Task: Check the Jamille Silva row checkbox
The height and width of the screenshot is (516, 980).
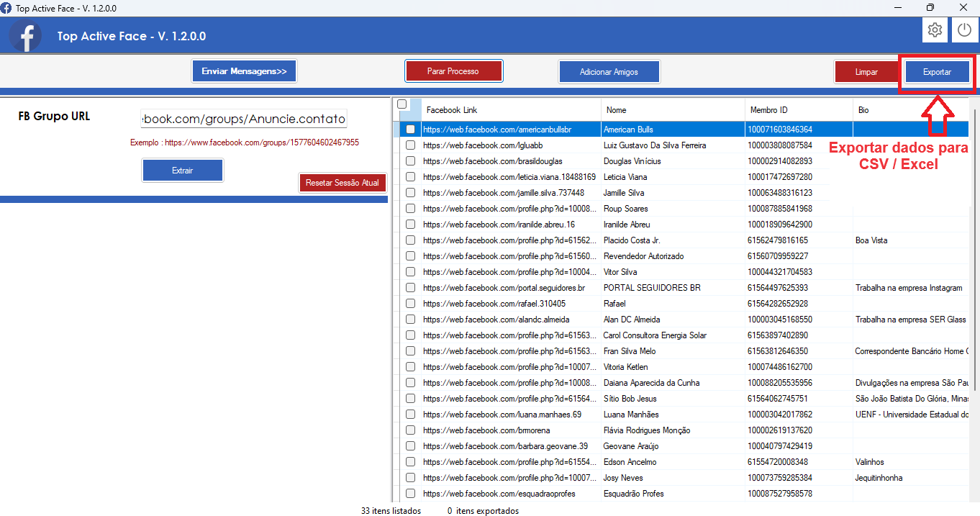Action: coord(410,193)
